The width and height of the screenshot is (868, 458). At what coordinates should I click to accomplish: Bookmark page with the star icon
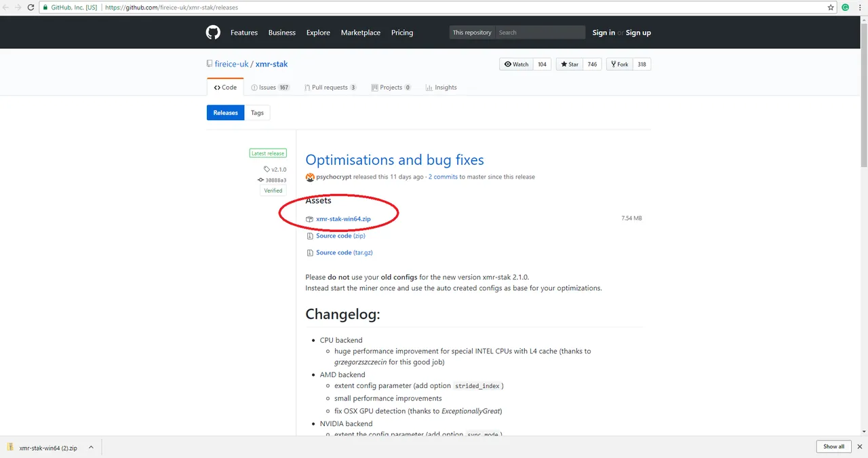click(x=831, y=7)
